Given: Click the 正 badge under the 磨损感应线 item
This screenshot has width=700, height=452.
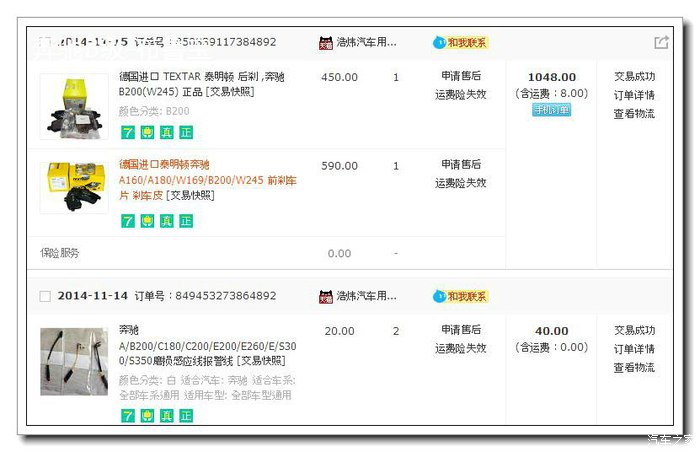Looking at the screenshot, I should (185, 415).
